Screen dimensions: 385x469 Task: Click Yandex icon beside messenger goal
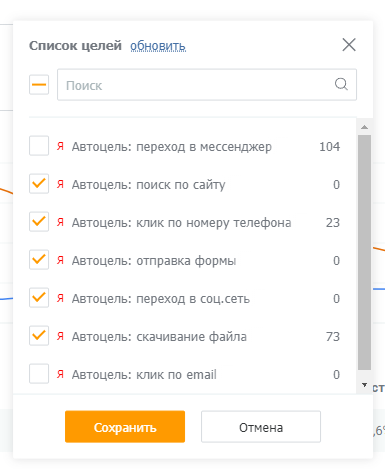pos(60,146)
